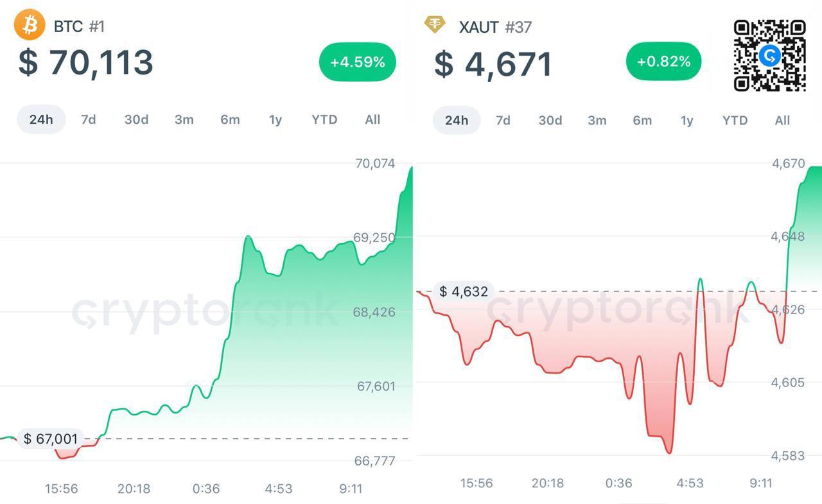Click the $ 67,001 BTC opening price label
The width and height of the screenshot is (822, 504).
click(x=51, y=439)
